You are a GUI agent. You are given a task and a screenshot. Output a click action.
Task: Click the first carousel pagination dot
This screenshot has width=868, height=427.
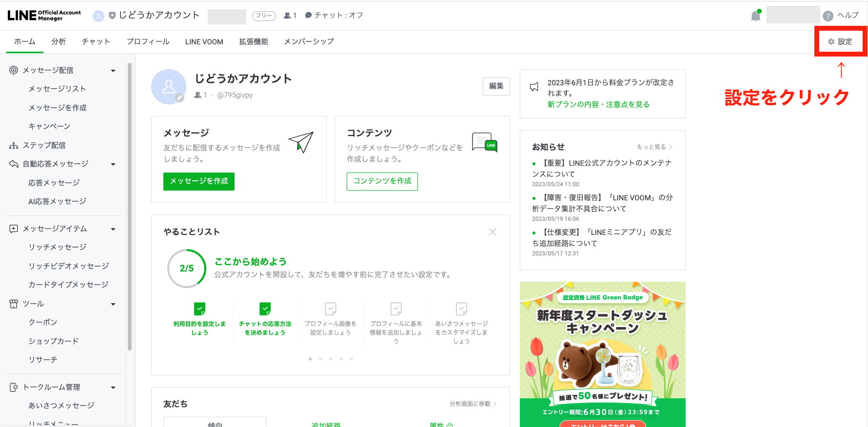(310, 359)
